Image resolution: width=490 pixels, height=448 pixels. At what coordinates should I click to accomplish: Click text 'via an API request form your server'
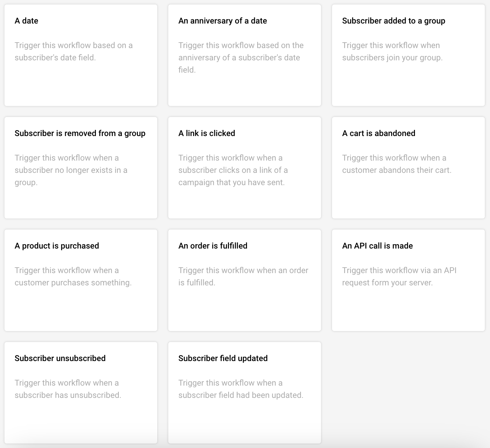399,277
